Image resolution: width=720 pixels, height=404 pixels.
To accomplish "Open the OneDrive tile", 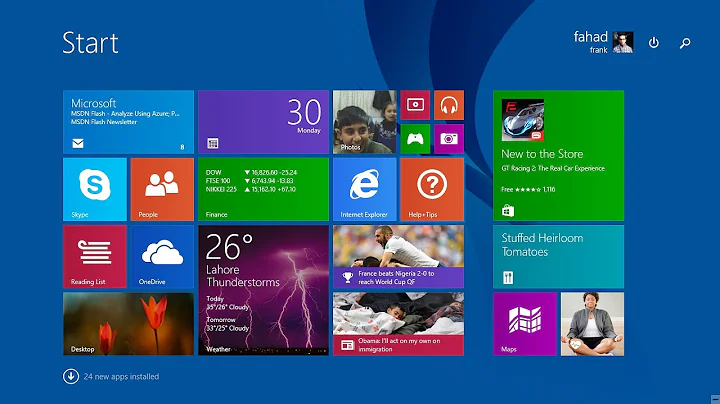I will (x=162, y=257).
